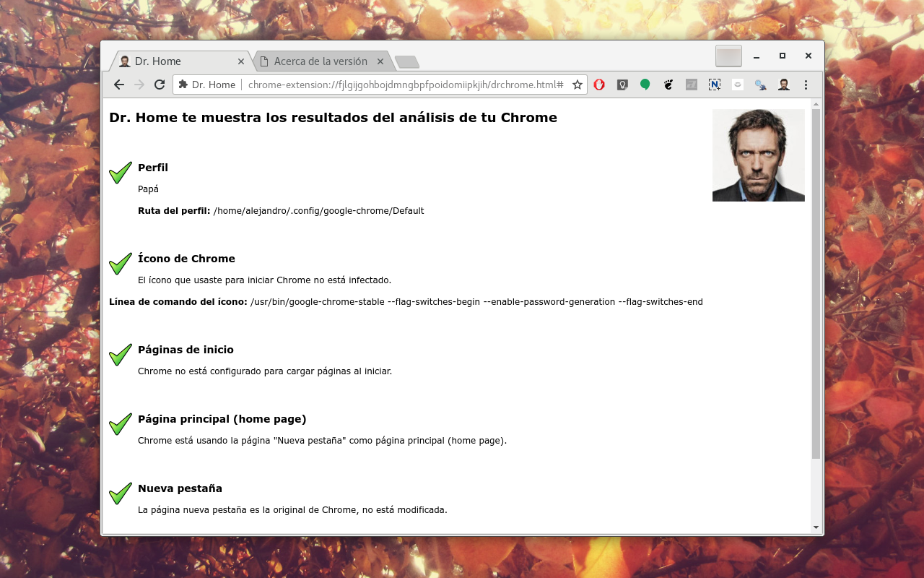The width and height of the screenshot is (924, 578).
Task: Close the "Acerca de la versión" tab
Action: pos(380,61)
